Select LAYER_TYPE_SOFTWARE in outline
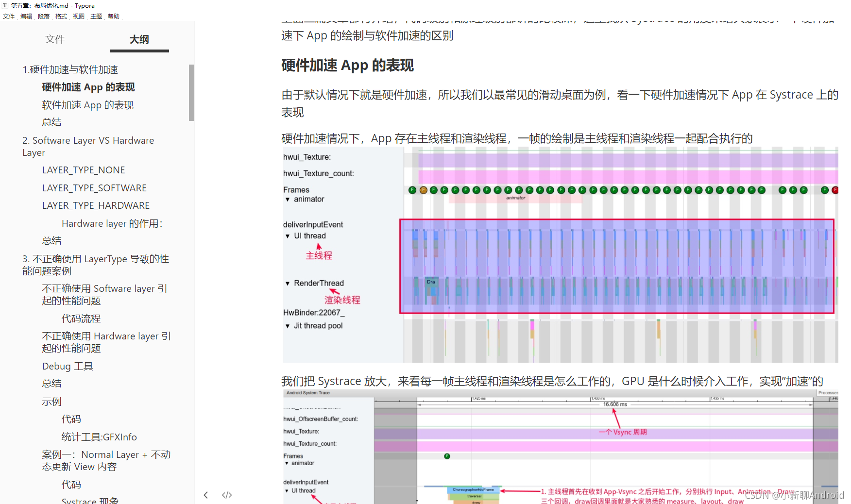 pyautogui.click(x=94, y=188)
